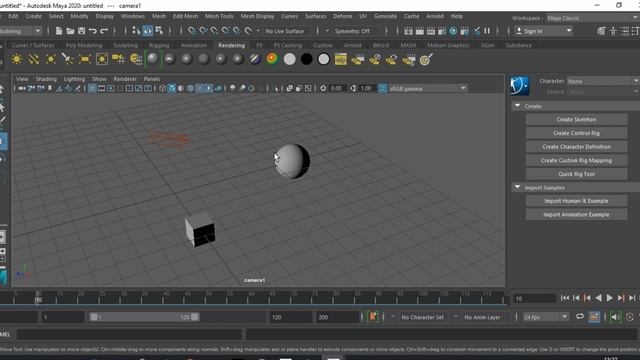Image resolution: width=640 pixels, height=360 pixels.
Task: Toggle the loop playback button
Action: [x=580, y=317]
